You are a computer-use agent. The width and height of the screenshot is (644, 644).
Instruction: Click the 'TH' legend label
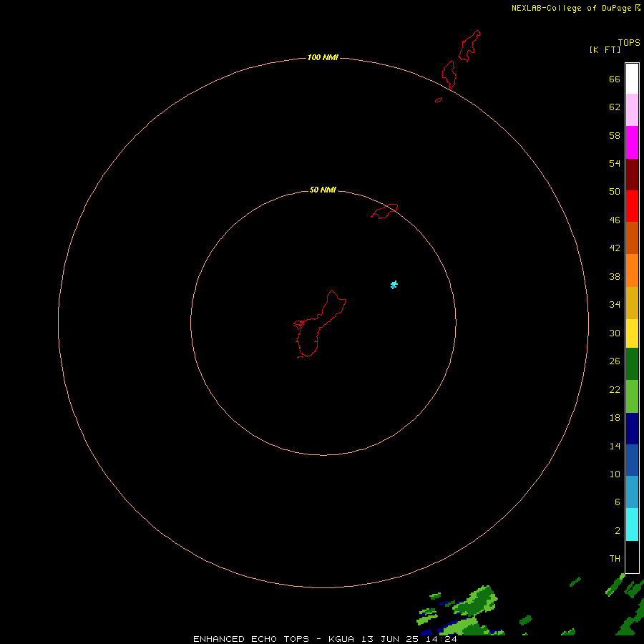pos(615,558)
